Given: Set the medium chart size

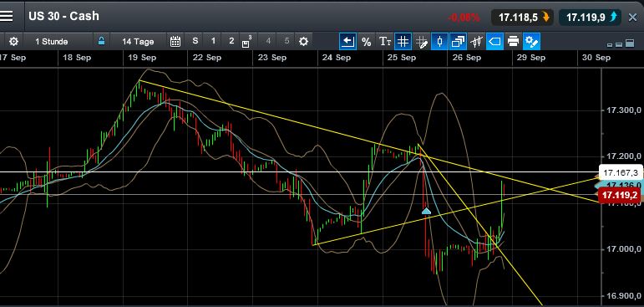Looking at the screenshot, I should 619,43.
